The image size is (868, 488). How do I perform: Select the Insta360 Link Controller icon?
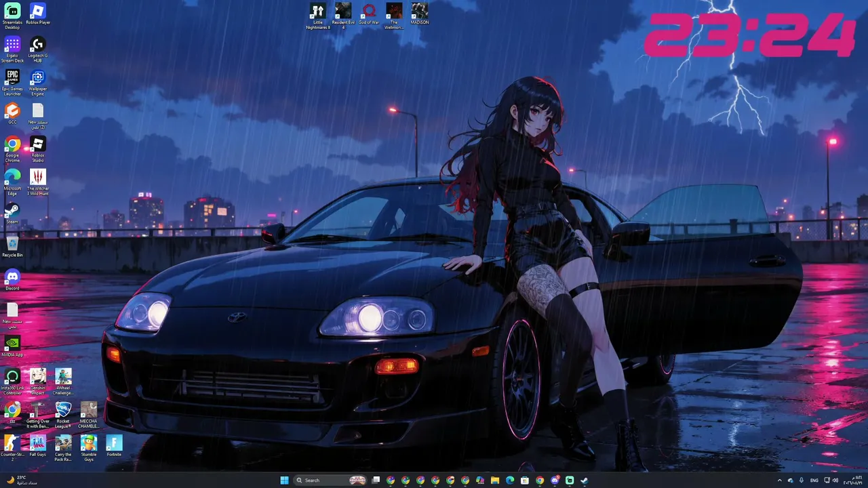[12, 382]
